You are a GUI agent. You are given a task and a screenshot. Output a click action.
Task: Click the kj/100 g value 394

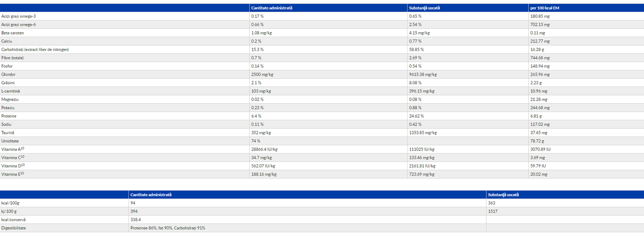coord(133,211)
